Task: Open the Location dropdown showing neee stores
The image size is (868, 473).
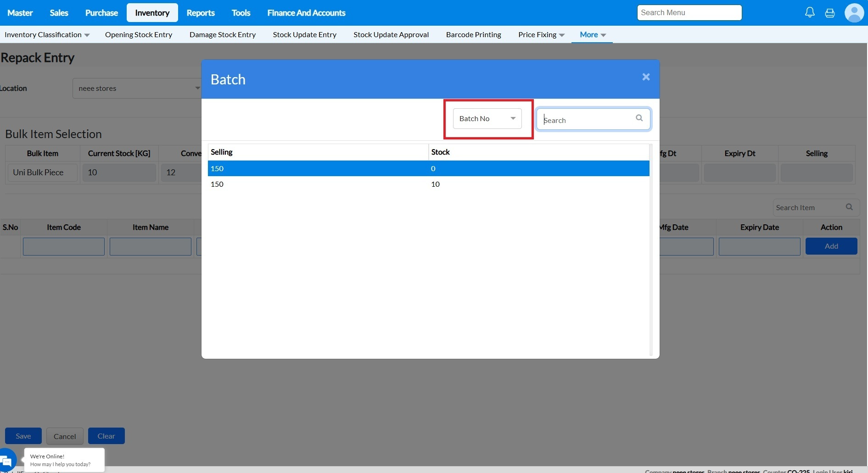Action: (x=137, y=88)
